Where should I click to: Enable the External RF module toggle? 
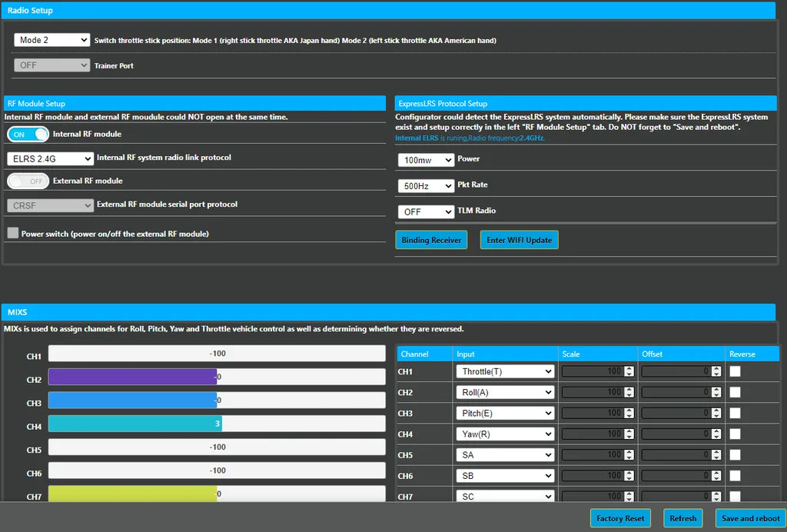(x=28, y=181)
